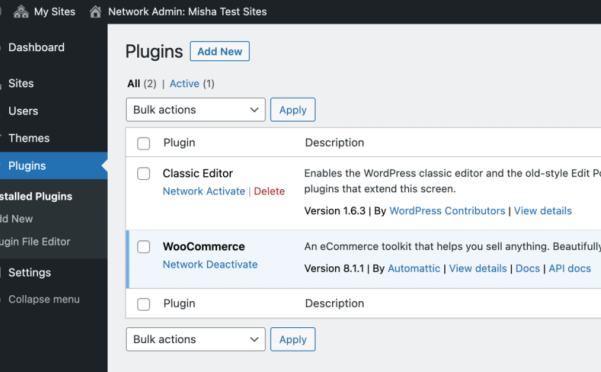The width and height of the screenshot is (601, 372).
Task: Click the My Sites multisite icon
Action: tap(21, 12)
